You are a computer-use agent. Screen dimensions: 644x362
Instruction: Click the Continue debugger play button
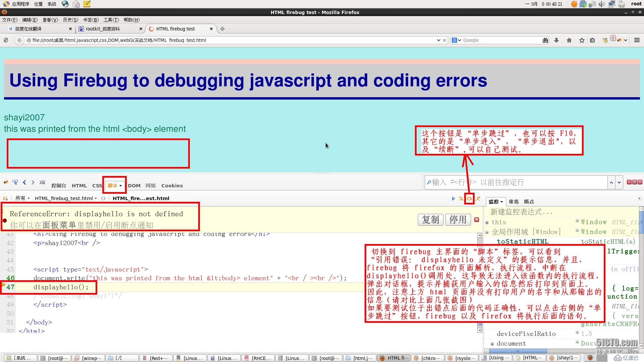pos(453,198)
